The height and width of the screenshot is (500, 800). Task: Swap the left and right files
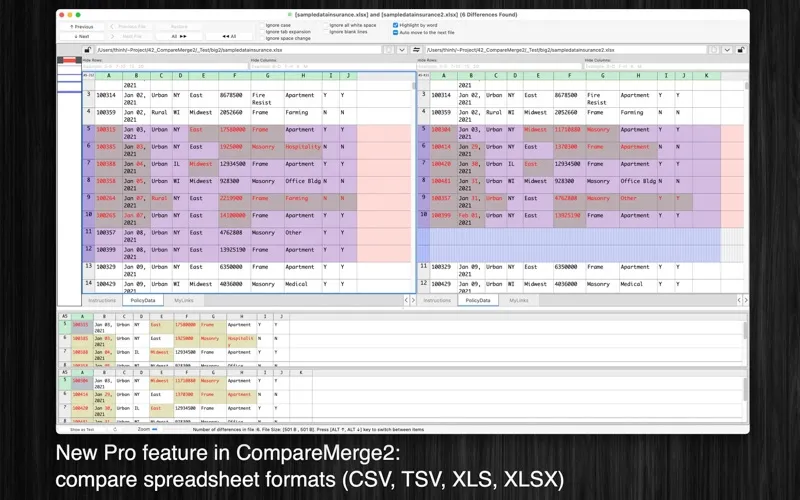tap(416, 50)
